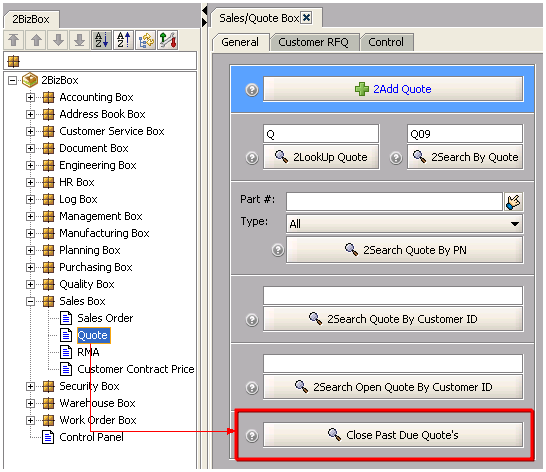Click the move-down arrow toolbar icon
This screenshot has width=546, height=472.
pyautogui.click(x=58, y=40)
